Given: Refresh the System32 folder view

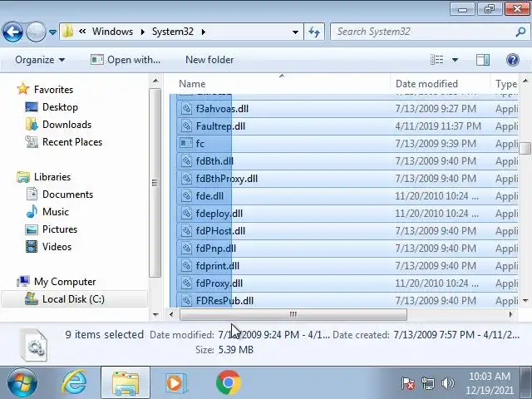Looking at the screenshot, I should [x=314, y=32].
